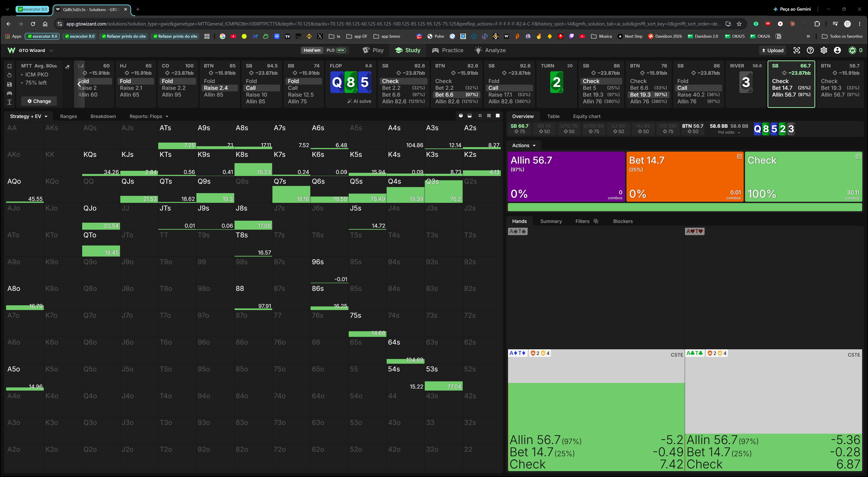Click the gamepad practice icon in the sidebar

point(9,93)
